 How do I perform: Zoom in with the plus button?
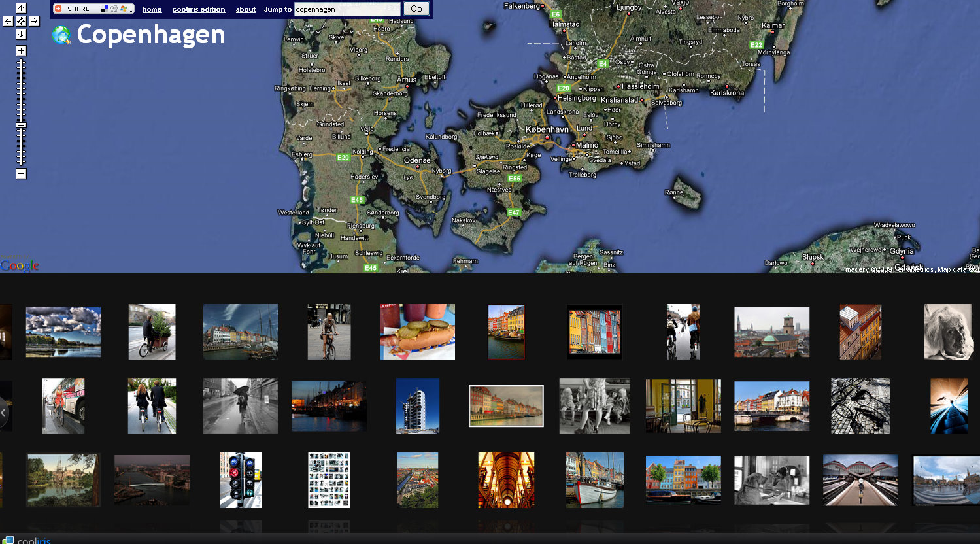[21, 51]
